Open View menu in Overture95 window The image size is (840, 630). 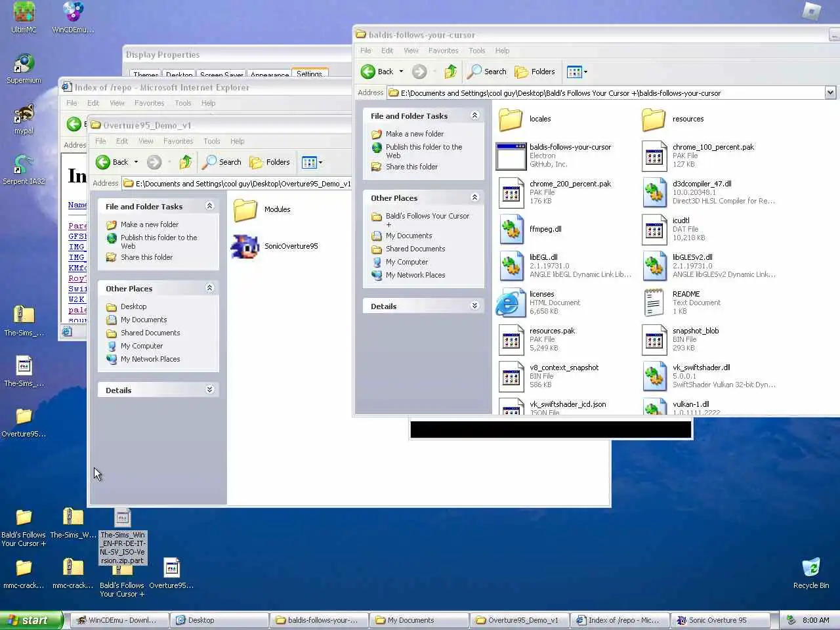click(x=146, y=141)
